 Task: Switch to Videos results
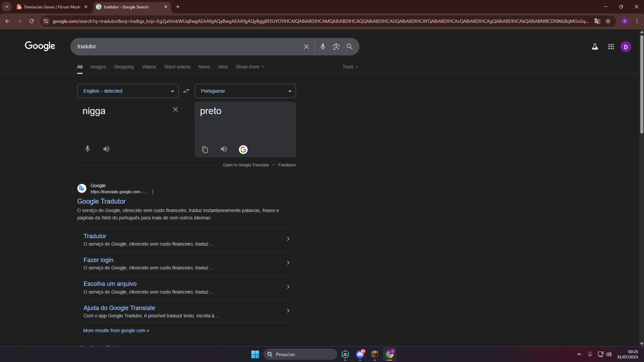click(x=149, y=67)
